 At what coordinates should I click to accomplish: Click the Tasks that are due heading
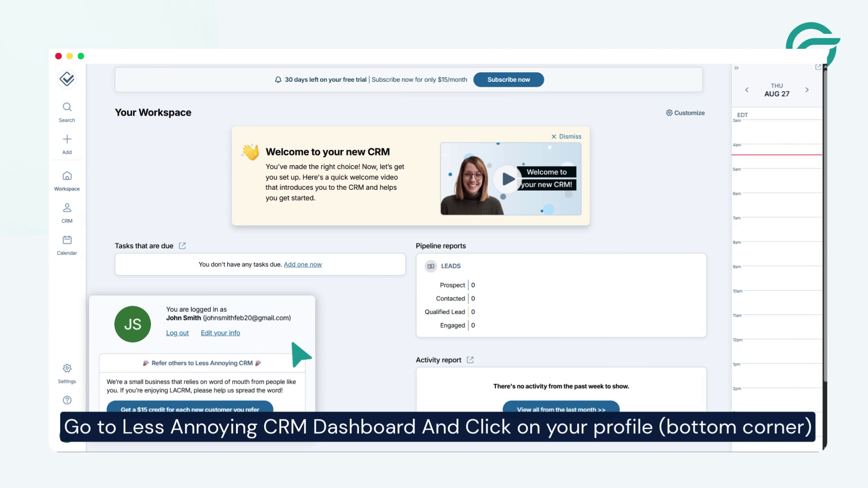point(144,246)
